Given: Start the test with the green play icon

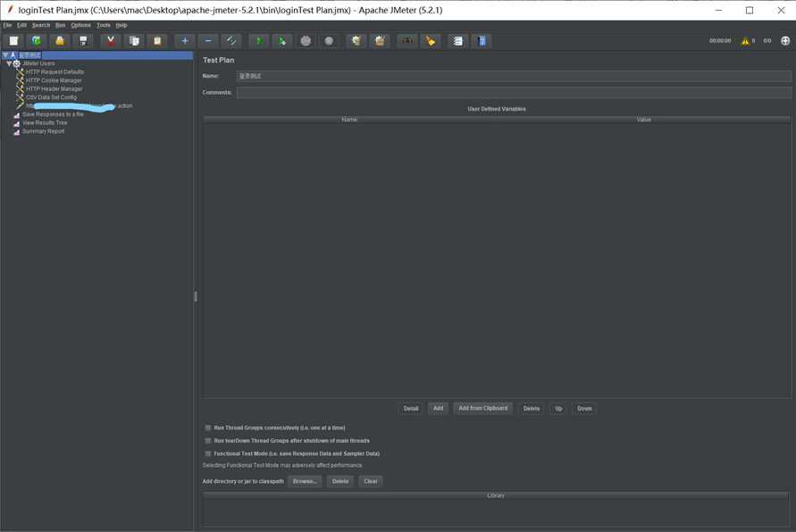Looking at the screenshot, I should tap(259, 41).
